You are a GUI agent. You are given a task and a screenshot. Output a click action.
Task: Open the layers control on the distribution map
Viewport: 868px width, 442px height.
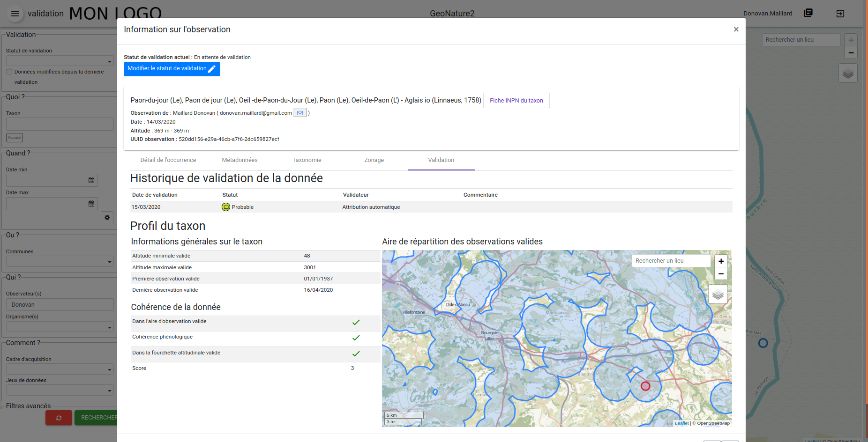pos(718,295)
